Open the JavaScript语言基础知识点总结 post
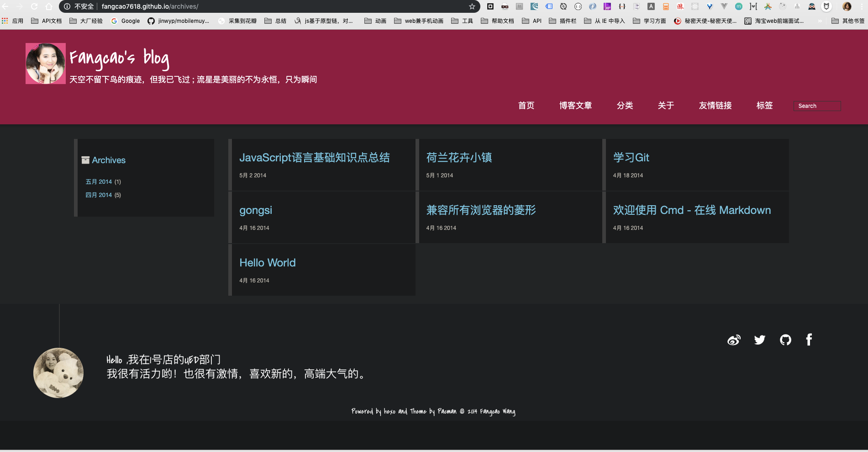 (315, 158)
